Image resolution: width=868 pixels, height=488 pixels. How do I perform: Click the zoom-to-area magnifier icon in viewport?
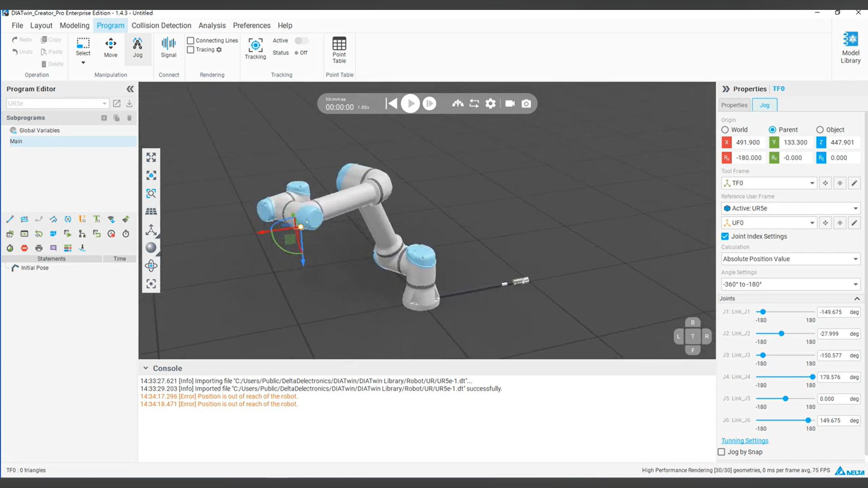coord(151,193)
